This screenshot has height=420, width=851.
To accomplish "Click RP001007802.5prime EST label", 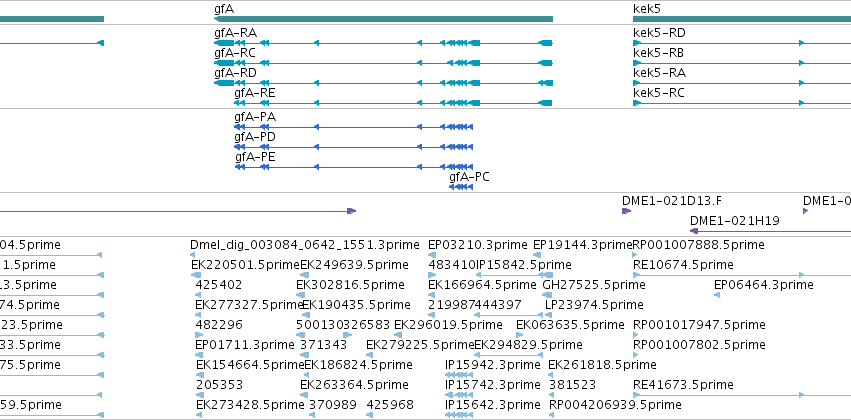I will (x=699, y=345).
